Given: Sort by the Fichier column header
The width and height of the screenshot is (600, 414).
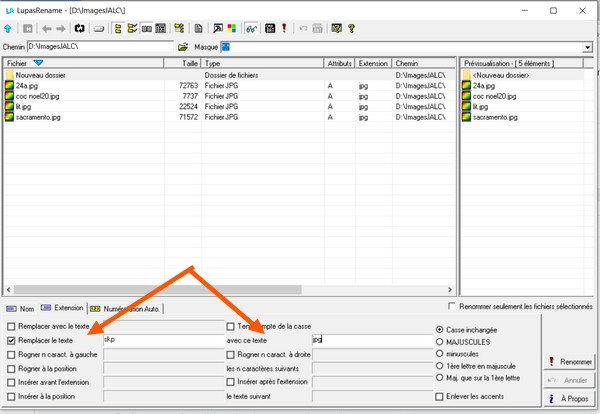Looking at the screenshot, I should click(83, 63).
